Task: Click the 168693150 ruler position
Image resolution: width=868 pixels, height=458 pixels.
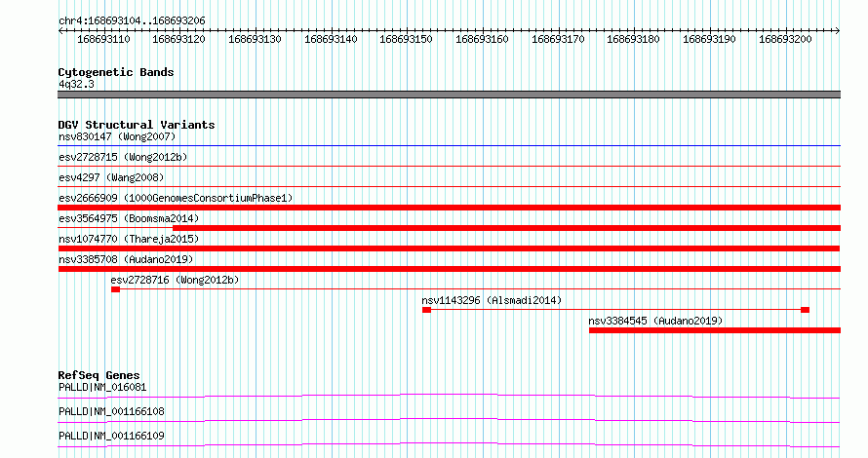Action: click(x=406, y=39)
